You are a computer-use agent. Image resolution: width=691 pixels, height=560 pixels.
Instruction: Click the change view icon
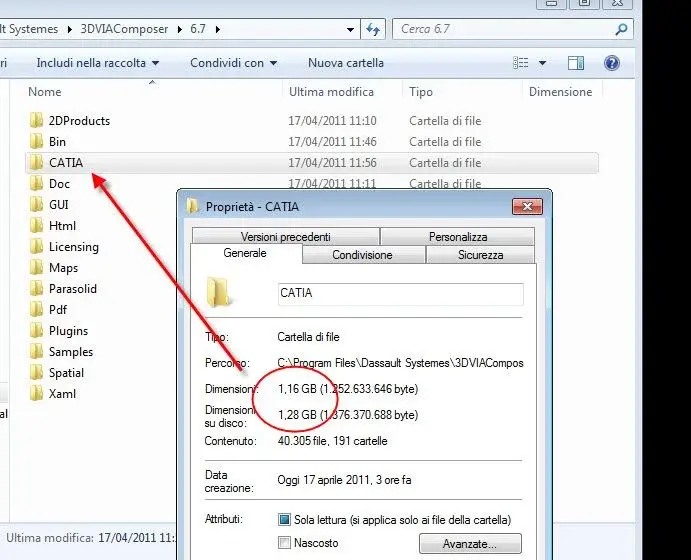click(x=521, y=63)
